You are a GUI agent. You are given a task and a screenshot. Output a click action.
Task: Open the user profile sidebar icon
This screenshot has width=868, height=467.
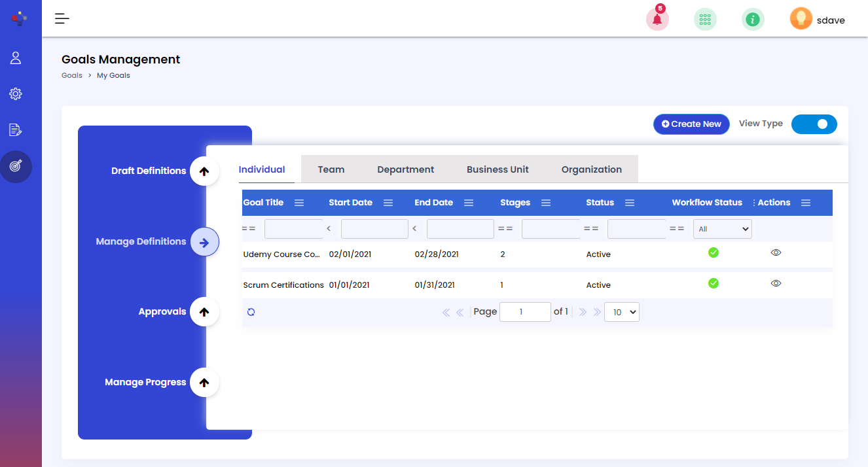(16, 58)
